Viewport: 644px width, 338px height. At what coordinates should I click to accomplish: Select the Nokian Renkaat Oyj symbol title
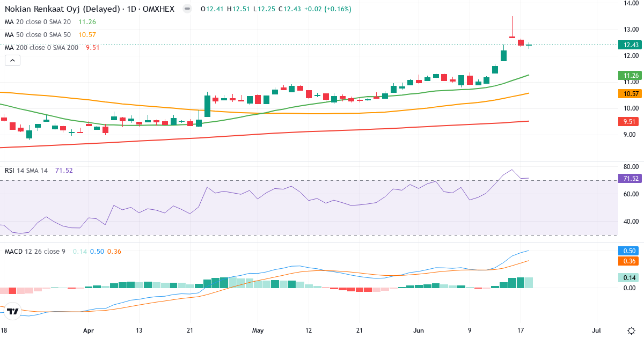[x=89, y=9]
